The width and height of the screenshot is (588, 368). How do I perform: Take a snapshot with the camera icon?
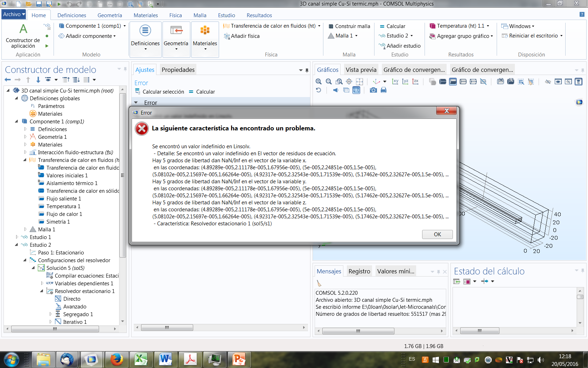click(x=373, y=90)
